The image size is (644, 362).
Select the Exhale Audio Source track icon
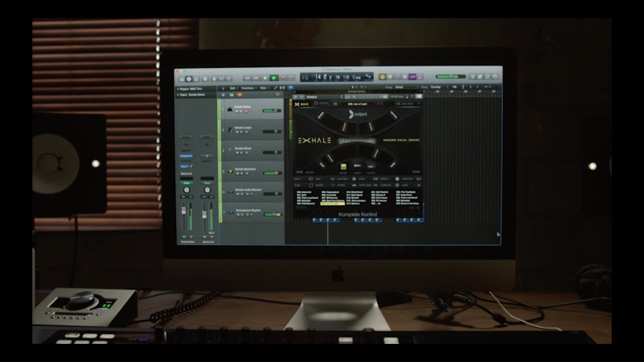coord(229,192)
